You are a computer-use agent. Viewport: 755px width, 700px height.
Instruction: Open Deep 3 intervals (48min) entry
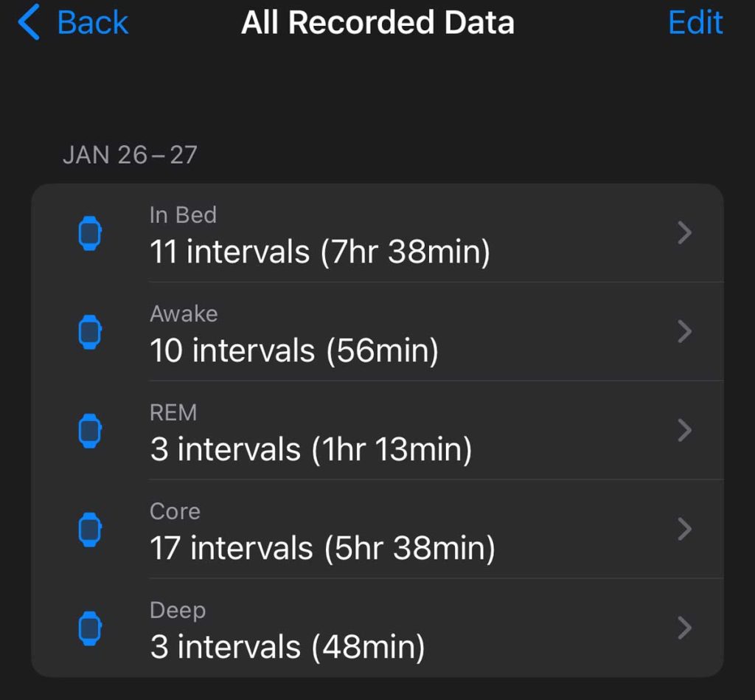[288, 647]
